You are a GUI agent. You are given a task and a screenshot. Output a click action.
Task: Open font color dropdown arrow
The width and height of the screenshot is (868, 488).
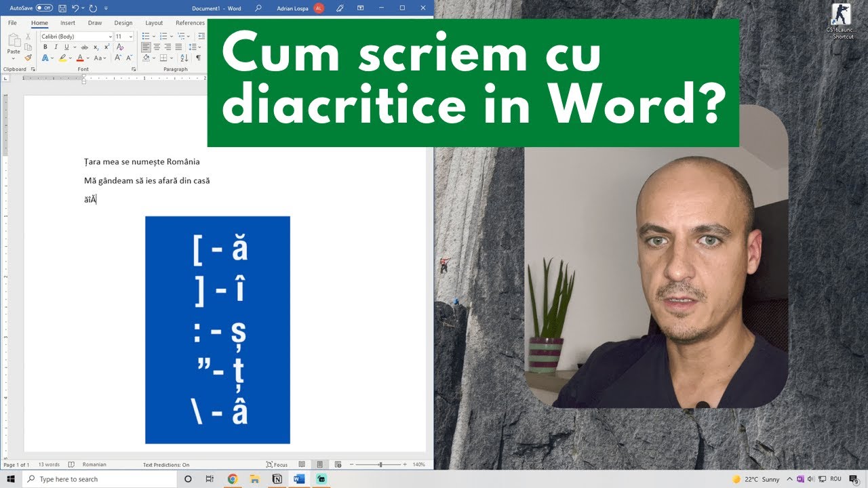pos(88,58)
